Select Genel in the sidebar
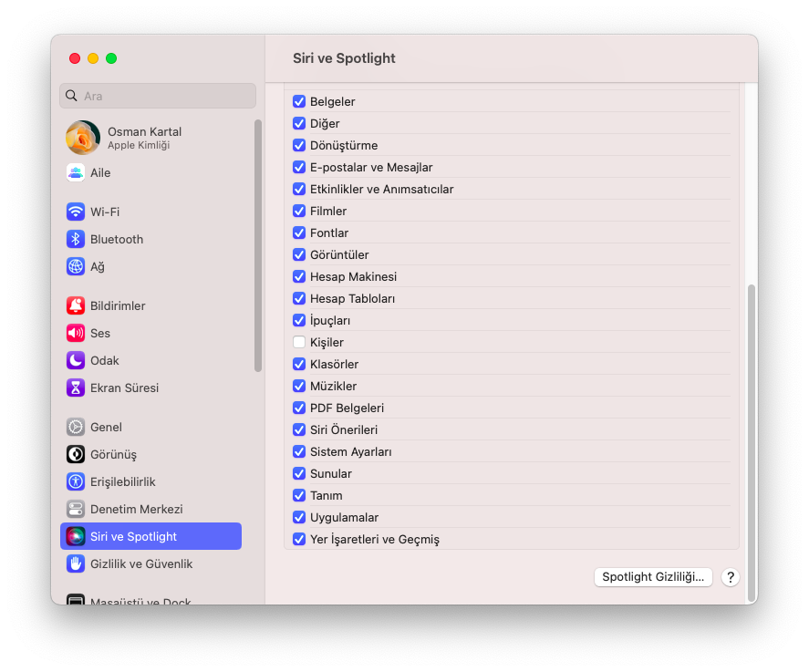 [106, 427]
